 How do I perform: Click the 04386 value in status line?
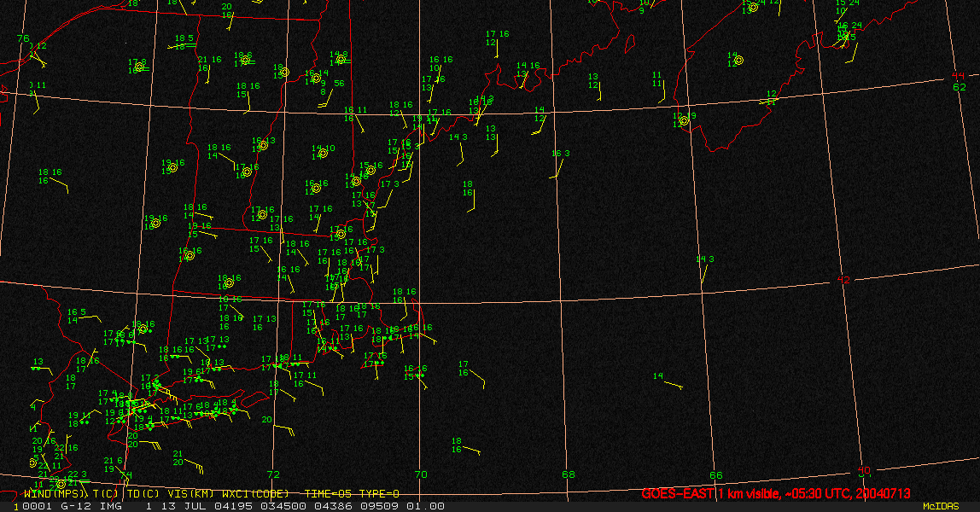pyautogui.click(x=335, y=506)
